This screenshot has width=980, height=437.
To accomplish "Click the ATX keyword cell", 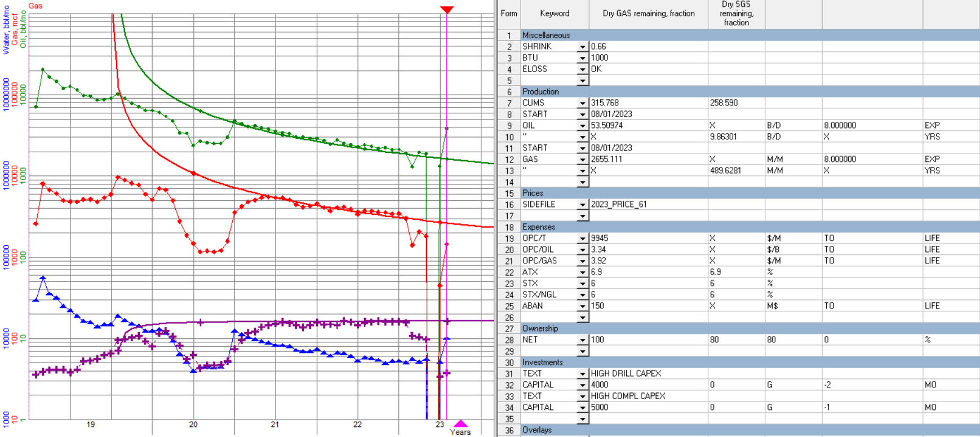I will pyautogui.click(x=549, y=272).
